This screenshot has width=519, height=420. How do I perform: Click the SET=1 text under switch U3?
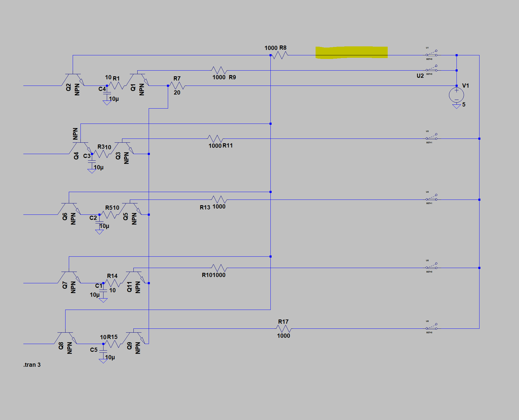click(429, 143)
